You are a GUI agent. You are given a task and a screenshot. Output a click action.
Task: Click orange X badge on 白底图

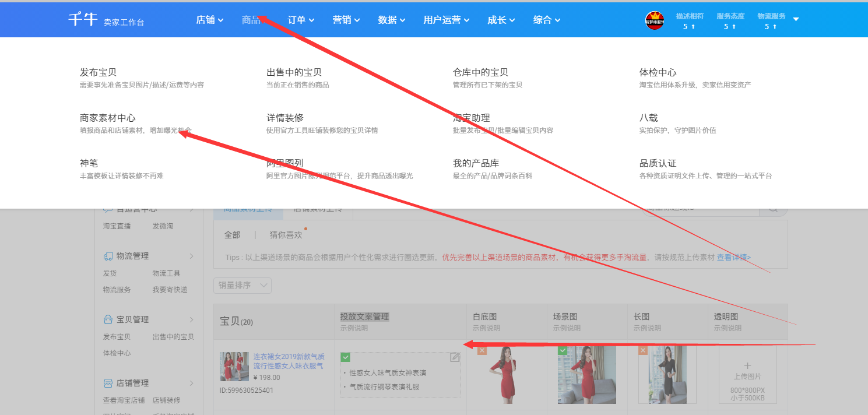pos(482,350)
